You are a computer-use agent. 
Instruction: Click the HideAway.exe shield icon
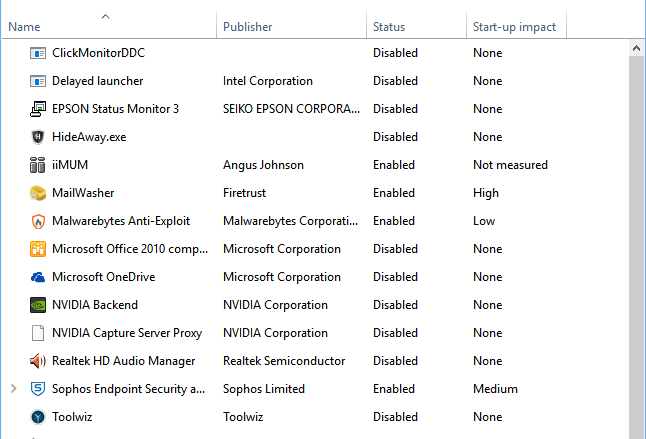point(38,137)
